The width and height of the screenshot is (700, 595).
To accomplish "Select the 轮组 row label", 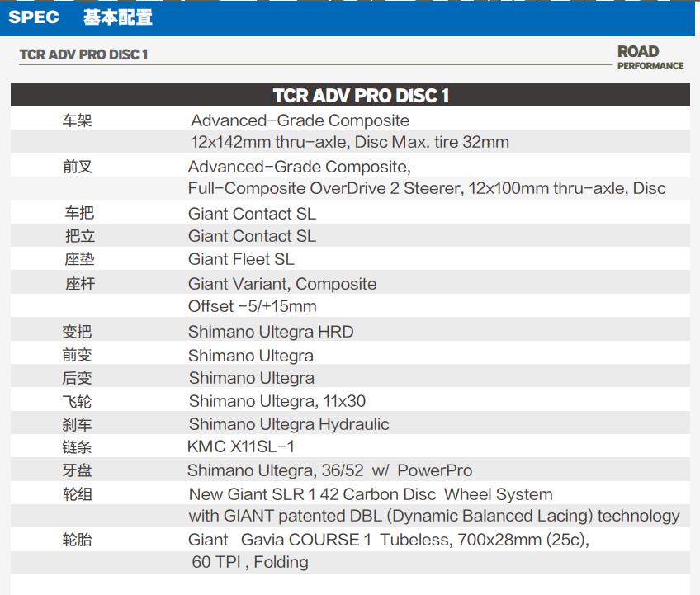I will click(78, 494).
